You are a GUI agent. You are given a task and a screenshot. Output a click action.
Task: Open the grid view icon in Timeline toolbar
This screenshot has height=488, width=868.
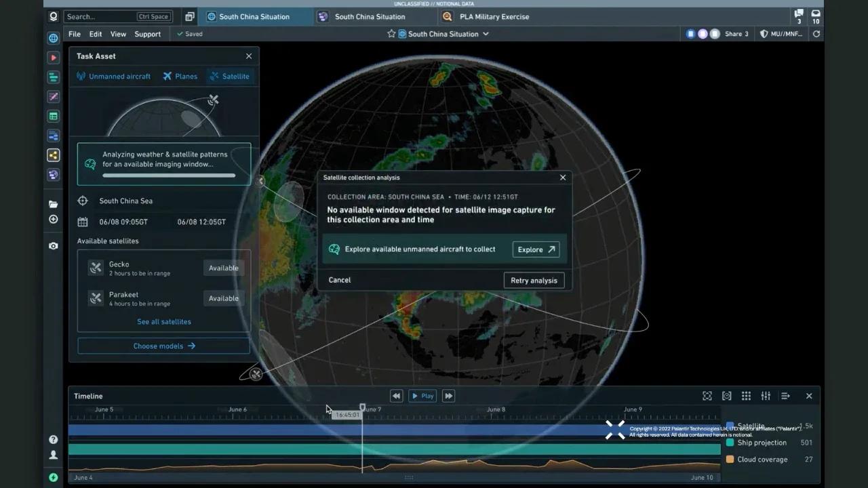(746, 396)
